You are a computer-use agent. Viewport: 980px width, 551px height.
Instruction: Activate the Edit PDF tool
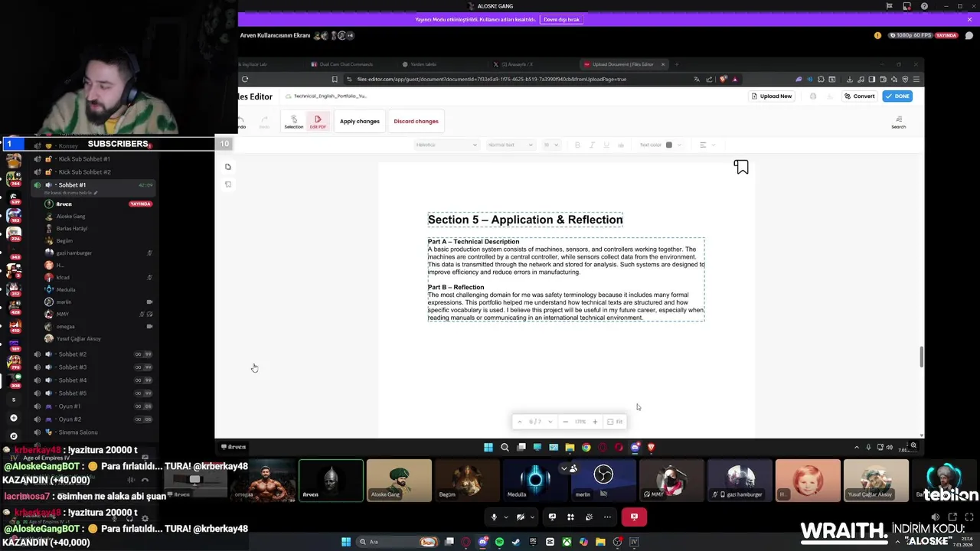pyautogui.click(x=318, y=121)
